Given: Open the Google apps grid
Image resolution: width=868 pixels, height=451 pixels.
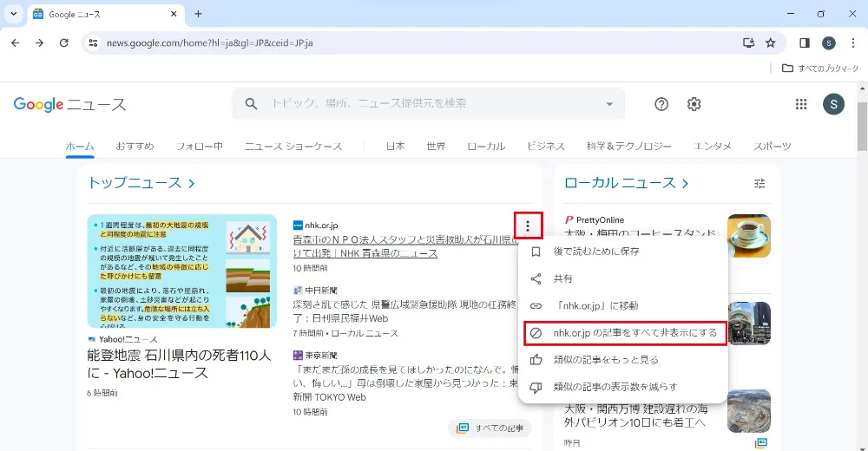Looking at the screenshot, I should click(x=801, y=104).
